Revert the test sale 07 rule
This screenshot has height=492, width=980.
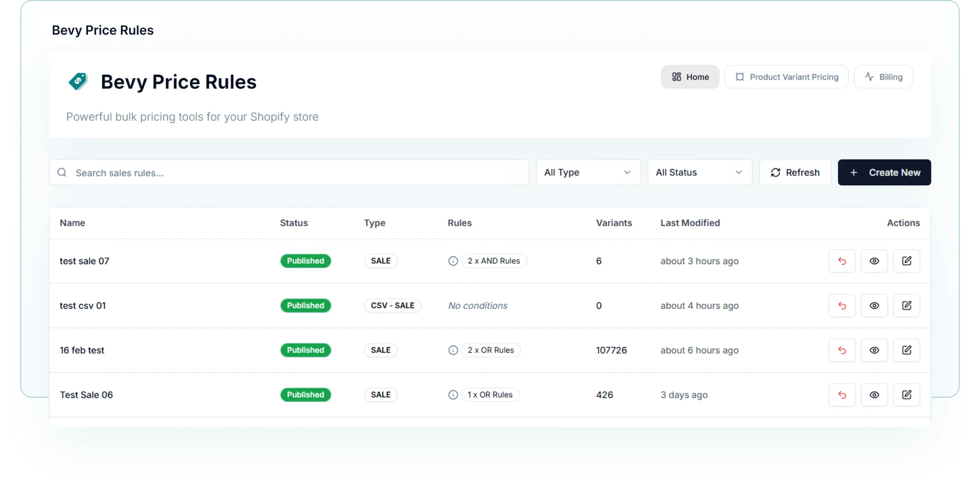click(x=842, y=261)
